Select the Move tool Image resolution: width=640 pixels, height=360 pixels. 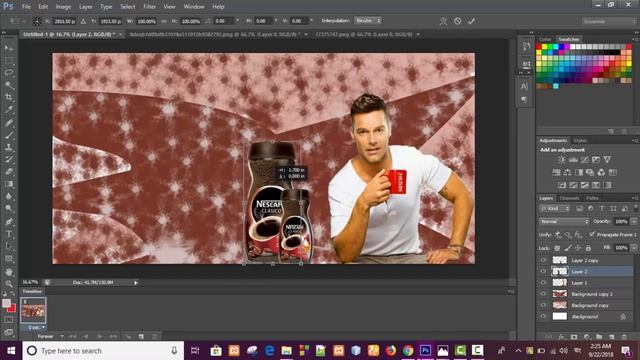9,48
